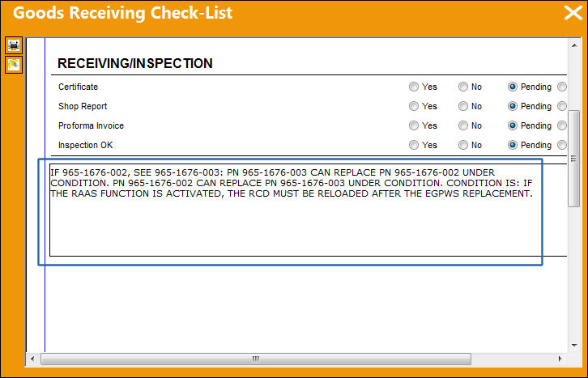Click the Certificate row label

pos(78,87)
